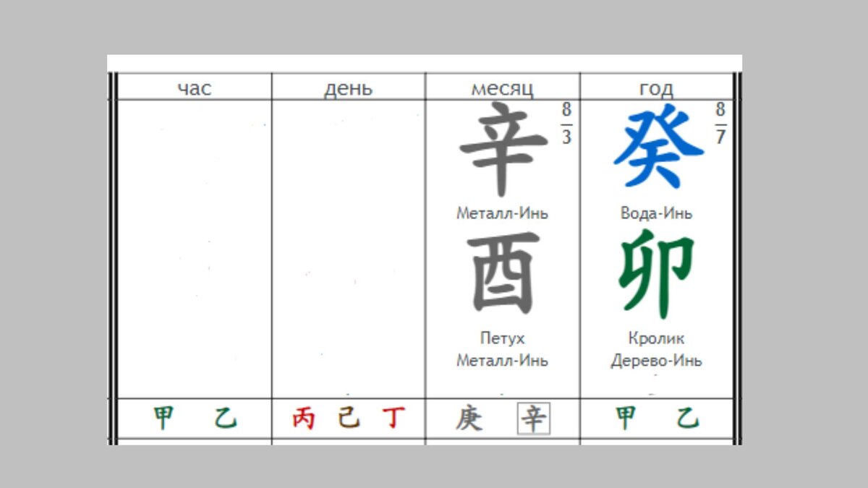Select the 'день' column header
This screenshot has width=868, height=488.
(x=348, y=88)
